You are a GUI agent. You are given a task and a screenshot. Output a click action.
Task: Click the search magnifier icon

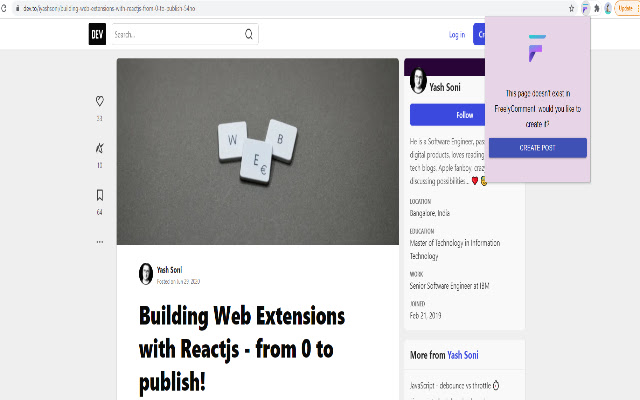[x=249, y=34]
